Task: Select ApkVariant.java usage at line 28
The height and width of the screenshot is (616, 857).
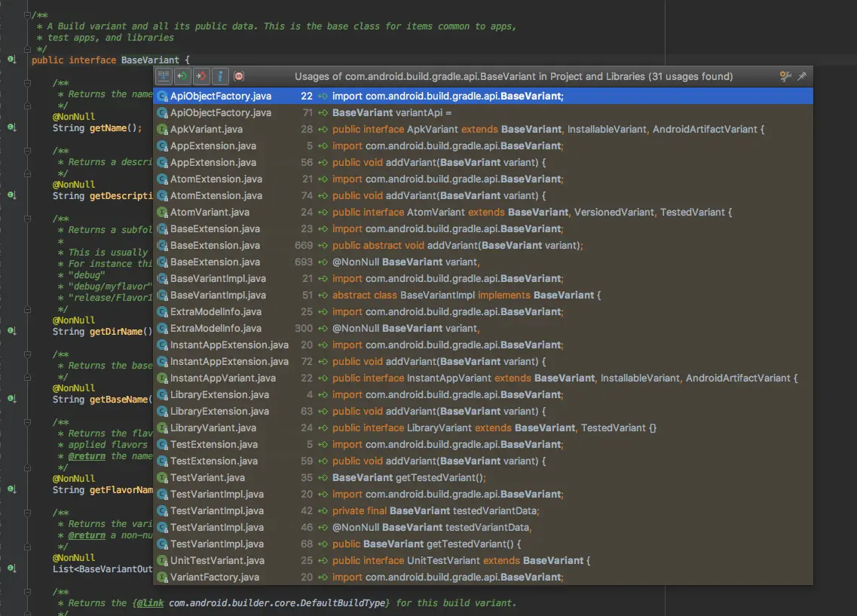Action: click(x=452, y=129)
